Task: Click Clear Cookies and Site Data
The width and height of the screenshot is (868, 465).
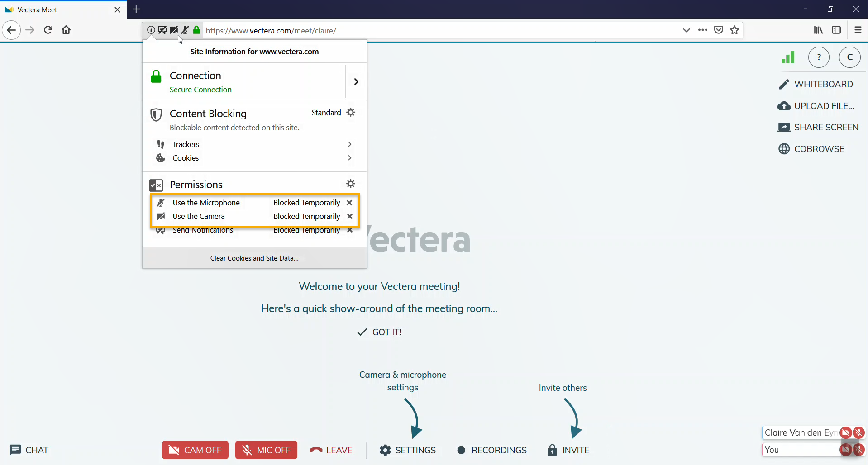Action: point(254,258)
